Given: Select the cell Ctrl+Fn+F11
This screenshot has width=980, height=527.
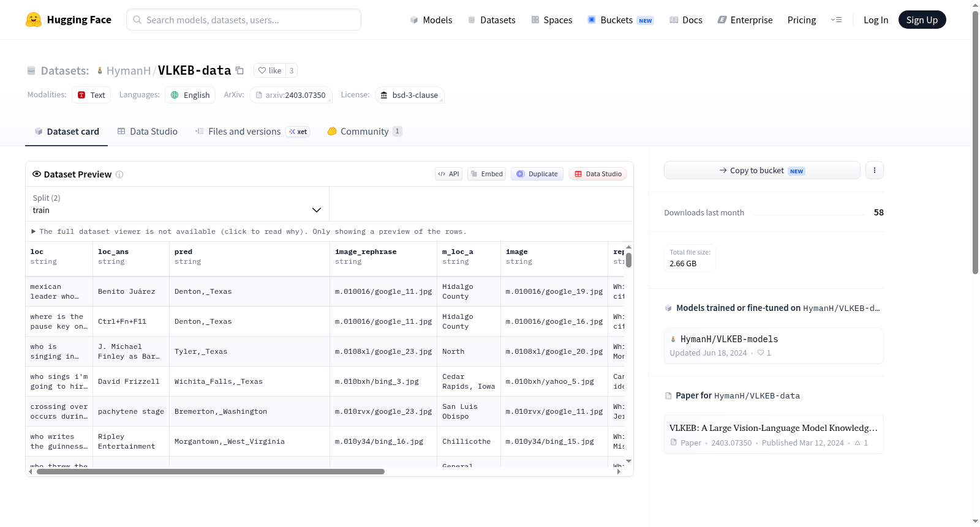Looking at the screenshot, I should click(131, 321).
